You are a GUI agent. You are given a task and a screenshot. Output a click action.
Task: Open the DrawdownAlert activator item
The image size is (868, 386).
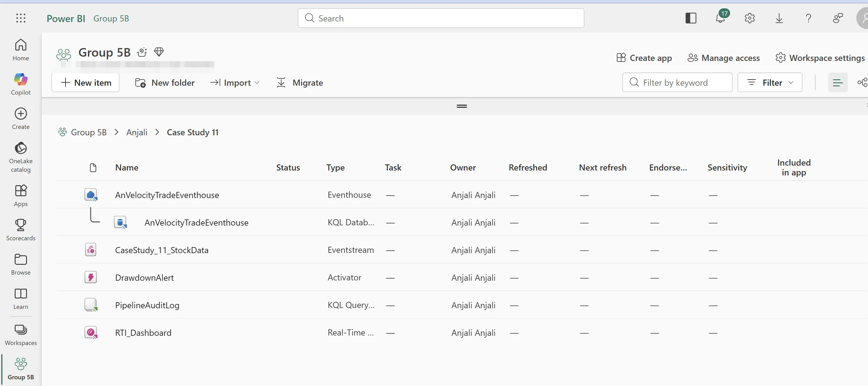(145, 278)
